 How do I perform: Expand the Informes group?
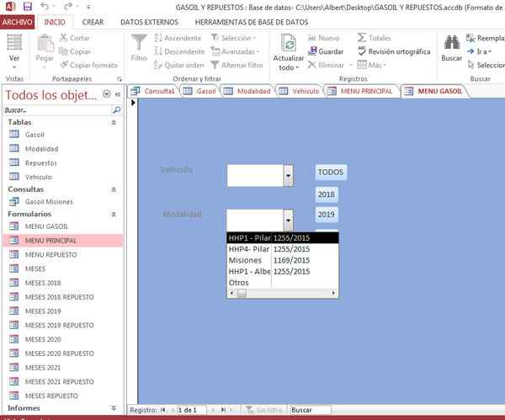[114, 408]
